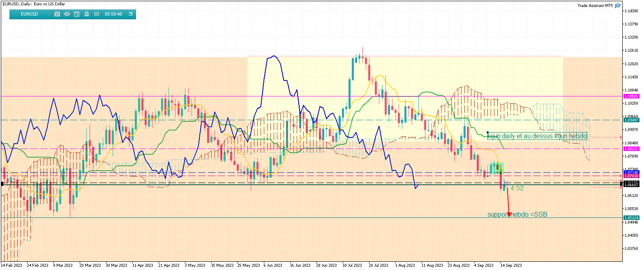
Task: Click the Trade Assistant MT5 label
Action: click(x=595, y=6)
